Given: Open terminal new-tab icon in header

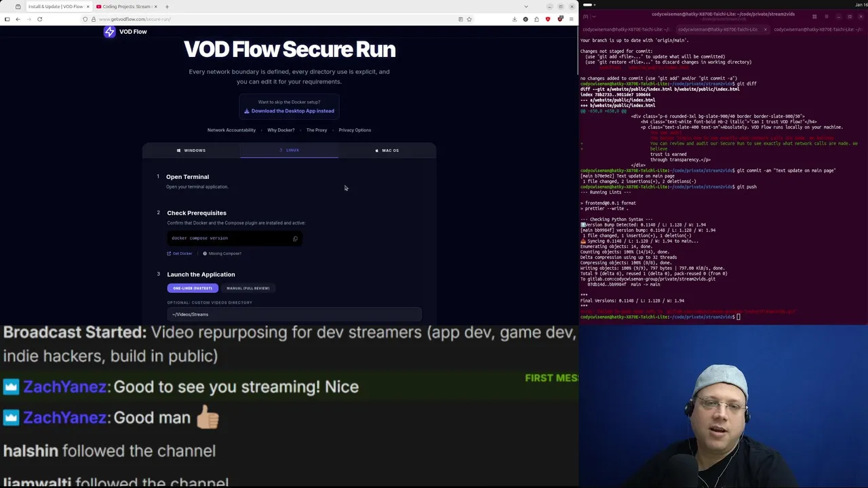Looking at the screenshot, I should pos(585,16).
